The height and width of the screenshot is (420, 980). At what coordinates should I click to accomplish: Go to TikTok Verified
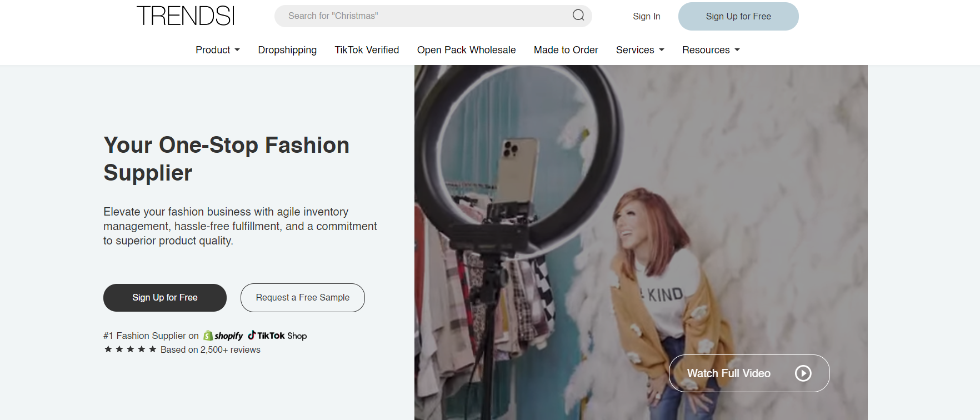tap(367, 50)
